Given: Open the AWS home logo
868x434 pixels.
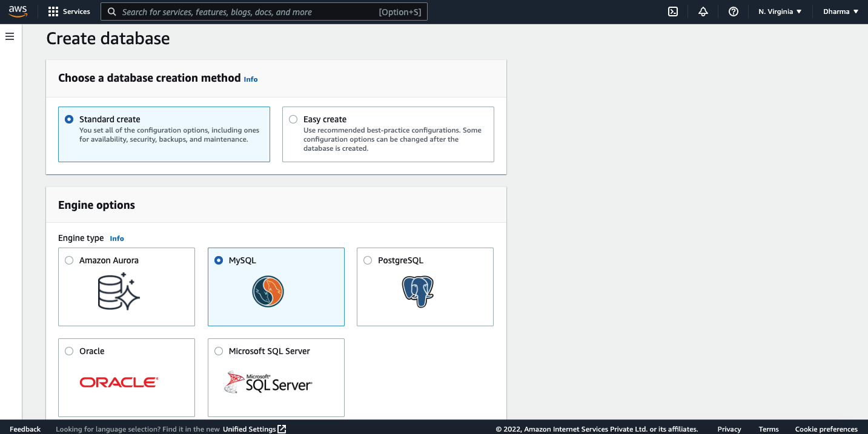Looking at the screenshot, I should coord(18,12).
